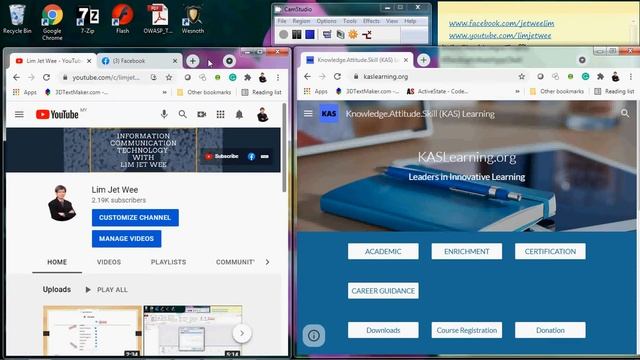Open the YouTube hamburger guide menu
The height and width of the screenshot is (360, 640).
point(19,114)
